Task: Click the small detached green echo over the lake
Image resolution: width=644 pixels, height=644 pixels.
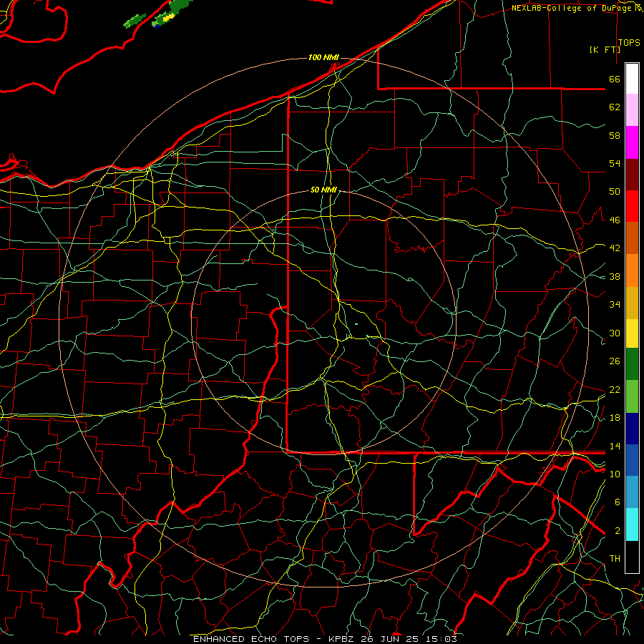Action: click(x=135, y=21)
